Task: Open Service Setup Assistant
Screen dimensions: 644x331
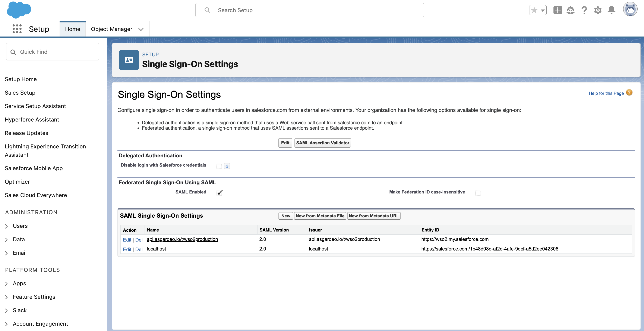Action: click(x=35, y=106)
